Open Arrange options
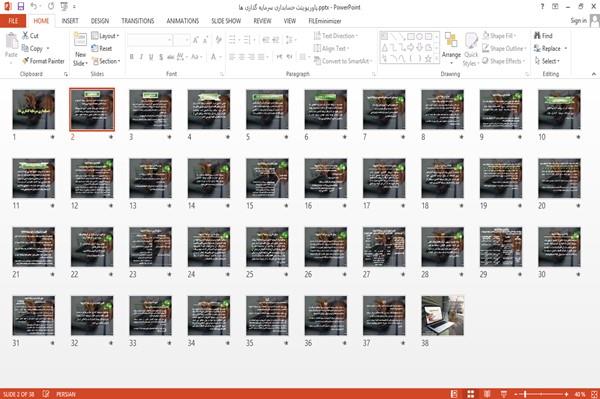Viewport: 600px width, 399px height. coord(451,48)
